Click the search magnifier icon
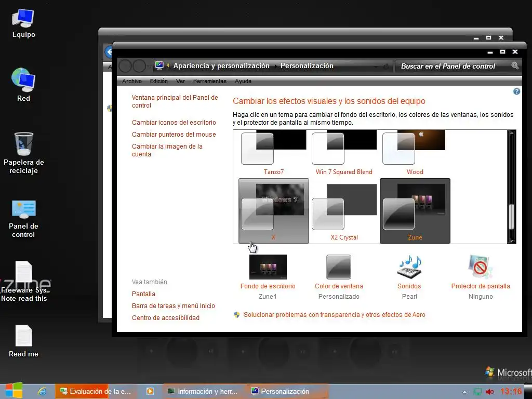The image size is (532, 399). tap(515, 66)
